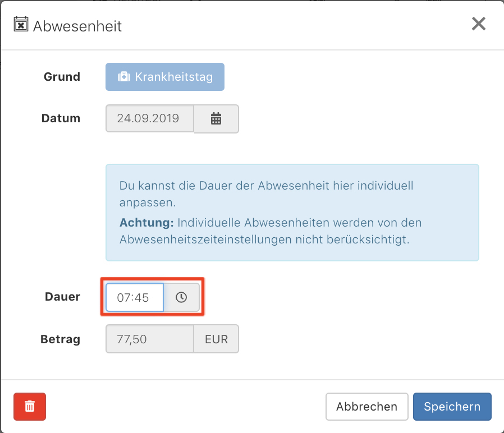
Task: Close the Abwesenheit dialog with the X
Action: 478,24
